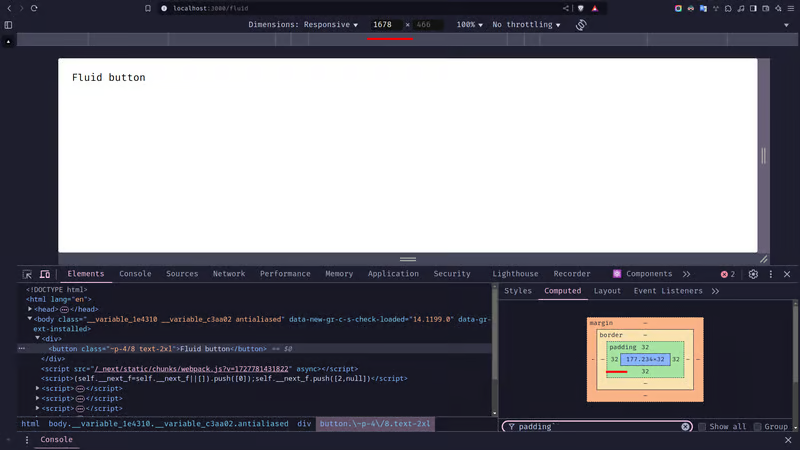Screen dimensions: 800x450
Task: Close the Console drawer
Action: (x=788, y=440)
